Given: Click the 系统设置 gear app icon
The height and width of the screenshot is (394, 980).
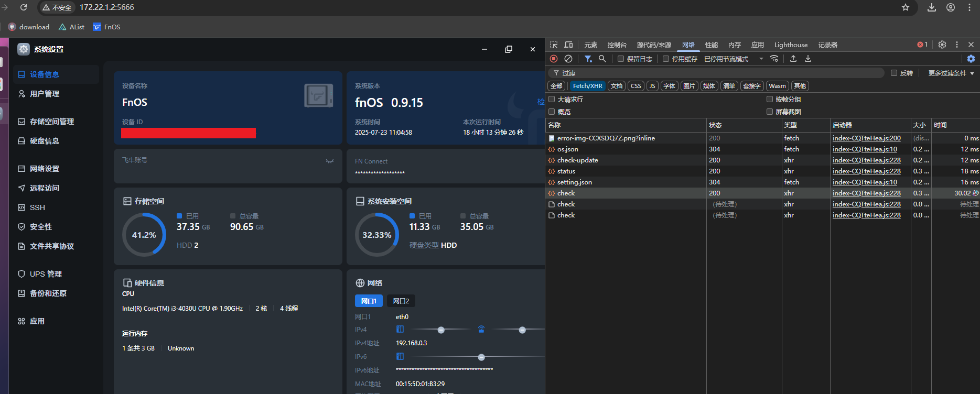Looking at the screenshot, I should (24, 49).
